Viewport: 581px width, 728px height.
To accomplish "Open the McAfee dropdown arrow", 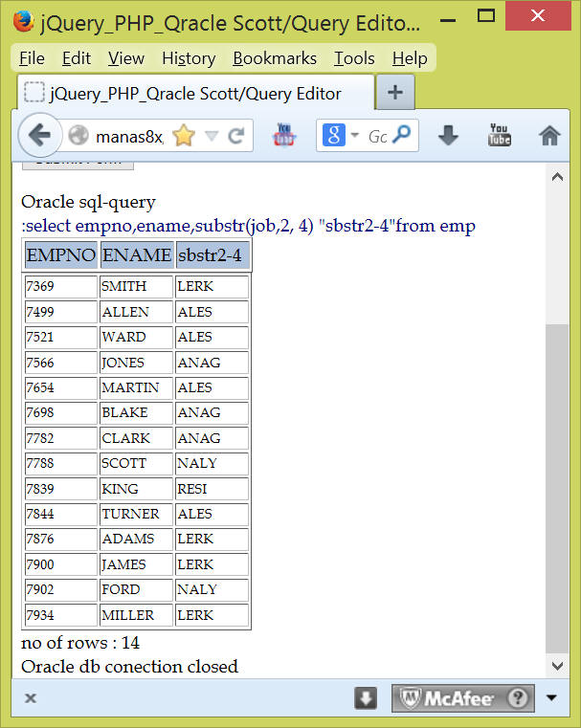I will pos(551,697).
